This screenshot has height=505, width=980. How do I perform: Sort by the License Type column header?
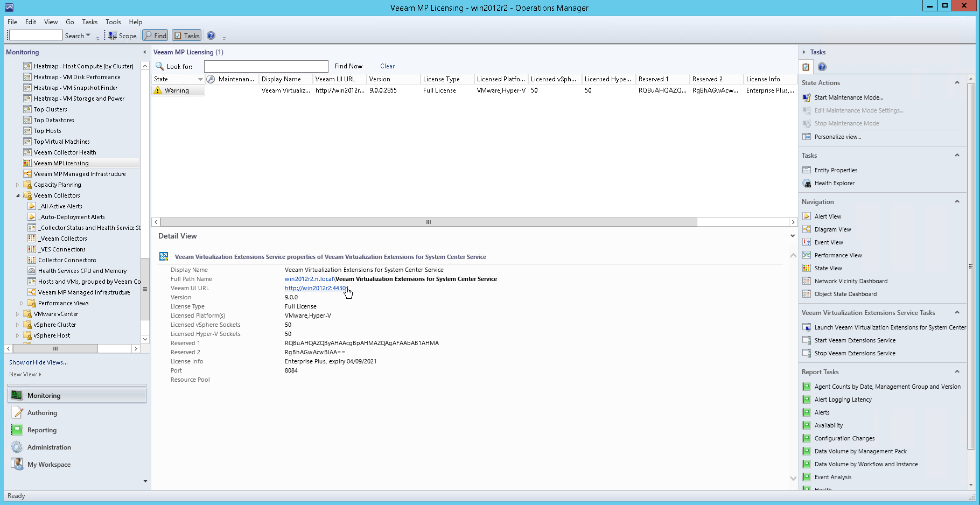(x=447, y=79)
